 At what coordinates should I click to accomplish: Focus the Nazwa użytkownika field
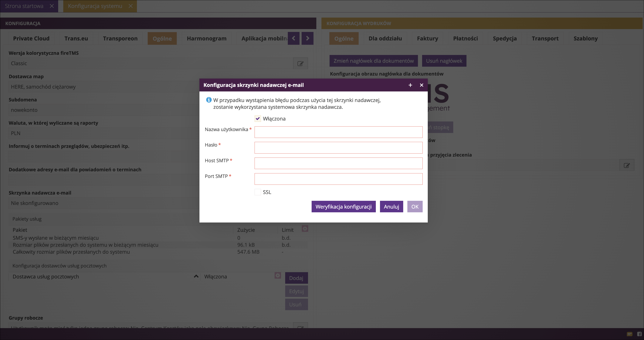pyautogui.click(x=338, y=132)
